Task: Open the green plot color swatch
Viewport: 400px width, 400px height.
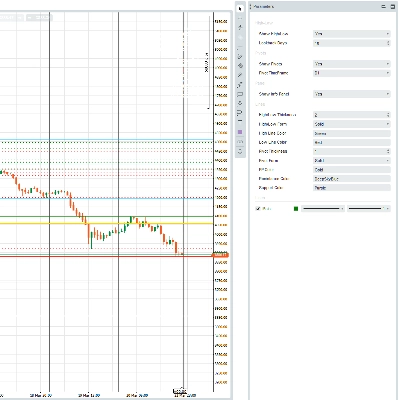Action: [x=296, y=209]
